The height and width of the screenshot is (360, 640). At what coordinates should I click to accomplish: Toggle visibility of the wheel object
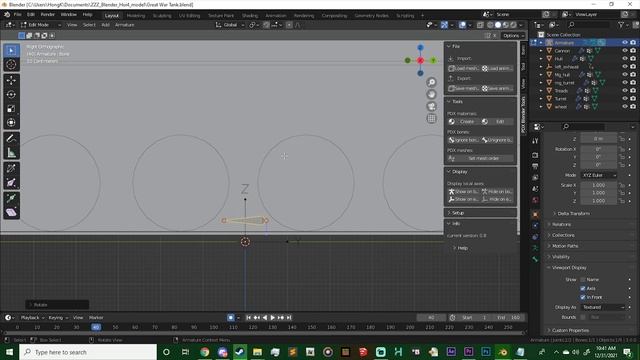click(625, 107)
